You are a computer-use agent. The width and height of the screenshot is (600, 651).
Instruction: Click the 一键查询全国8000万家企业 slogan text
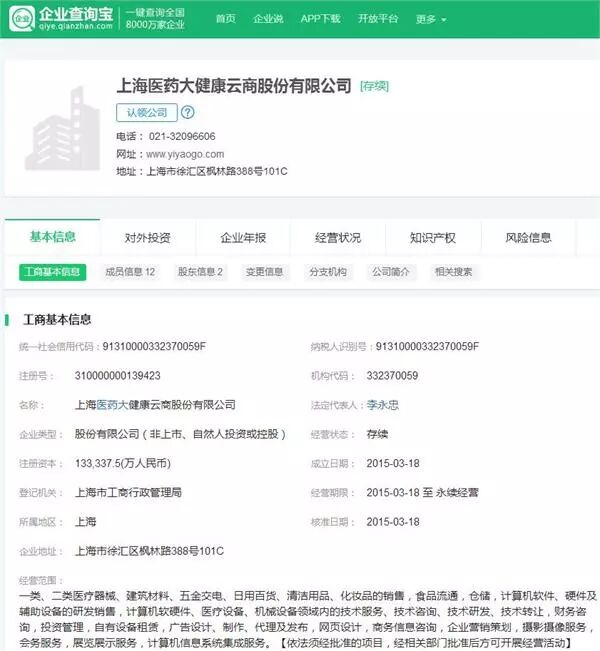pyautogui.click(x=155, y=19)
